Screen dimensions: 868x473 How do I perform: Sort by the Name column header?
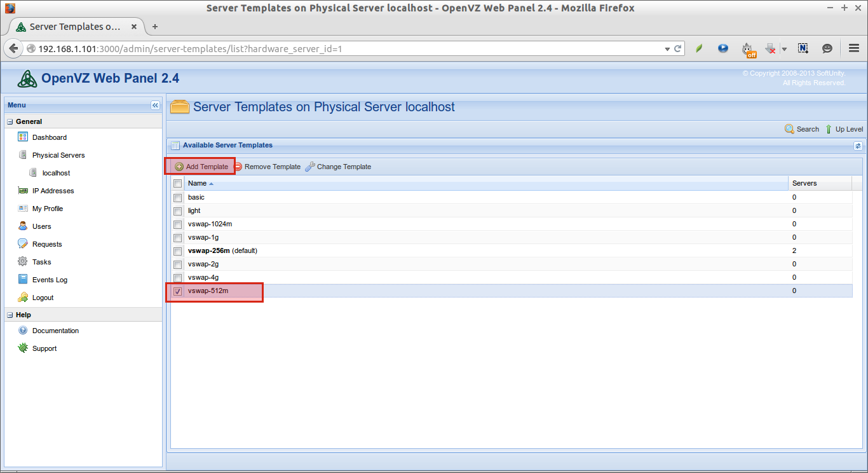487,183
